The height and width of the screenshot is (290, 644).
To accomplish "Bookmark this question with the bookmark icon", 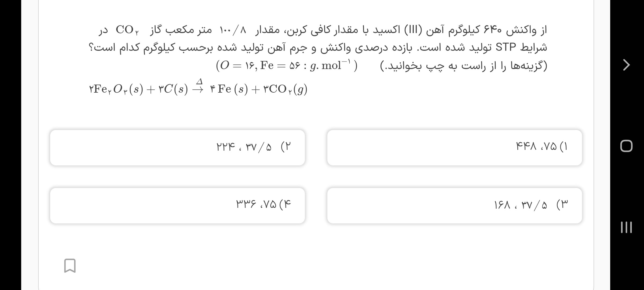I will [70, 266].
